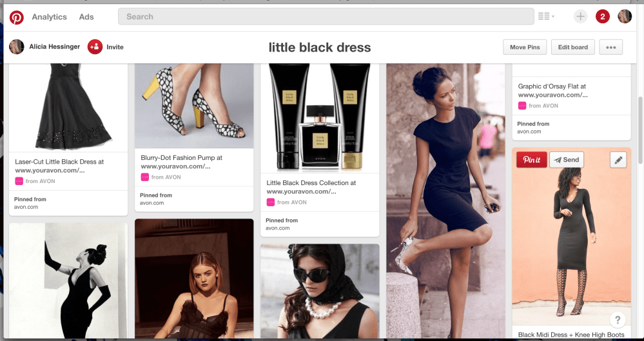
Task: Click 'from AVON' under Dress Collection
Action: coord(291,202)
